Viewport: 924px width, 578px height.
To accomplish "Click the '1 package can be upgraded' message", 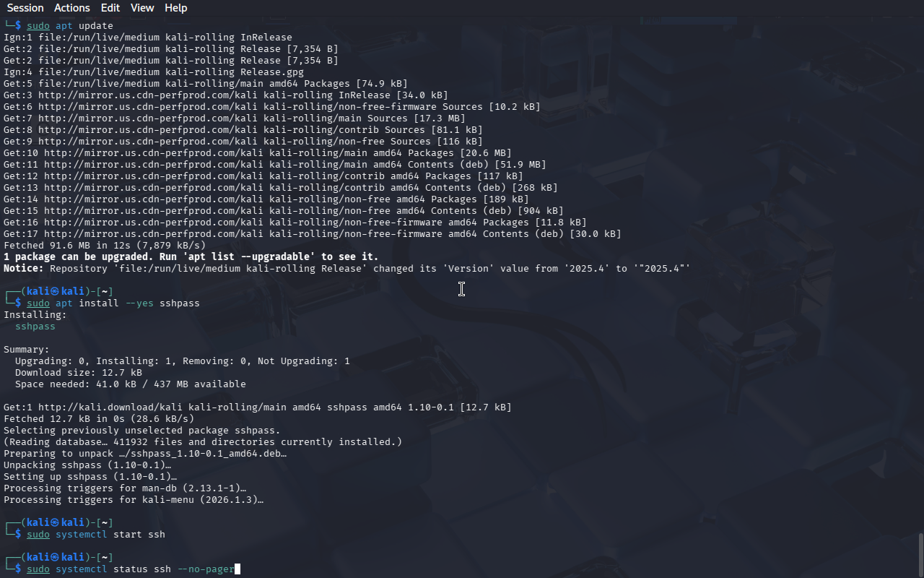I will click(191, 257).
